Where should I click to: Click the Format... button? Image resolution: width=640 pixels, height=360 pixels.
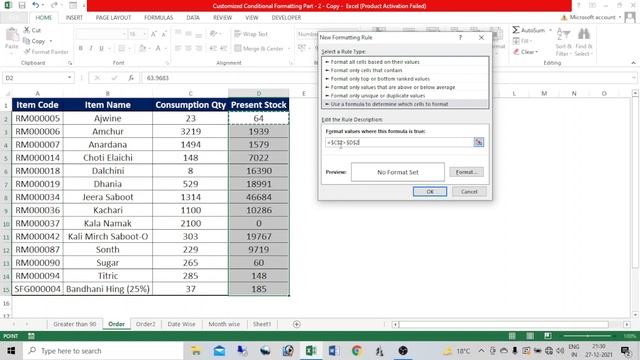coord(467,172)
